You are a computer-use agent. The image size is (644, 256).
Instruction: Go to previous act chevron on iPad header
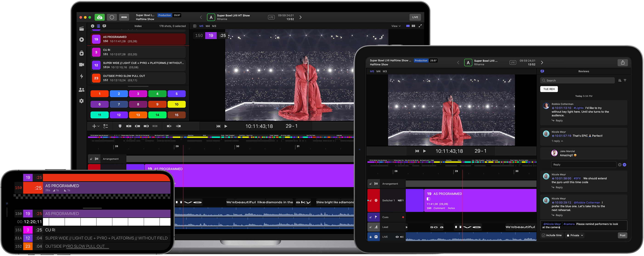(458, 62)
